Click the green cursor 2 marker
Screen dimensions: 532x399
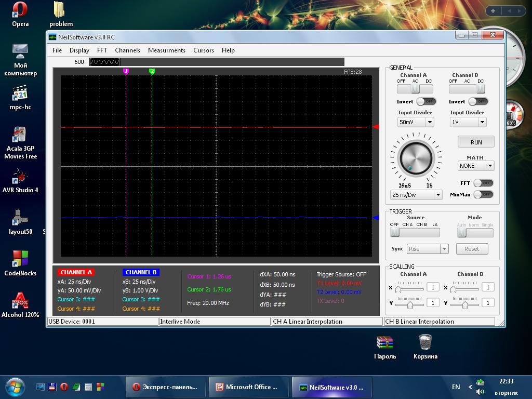pos(152,71)
